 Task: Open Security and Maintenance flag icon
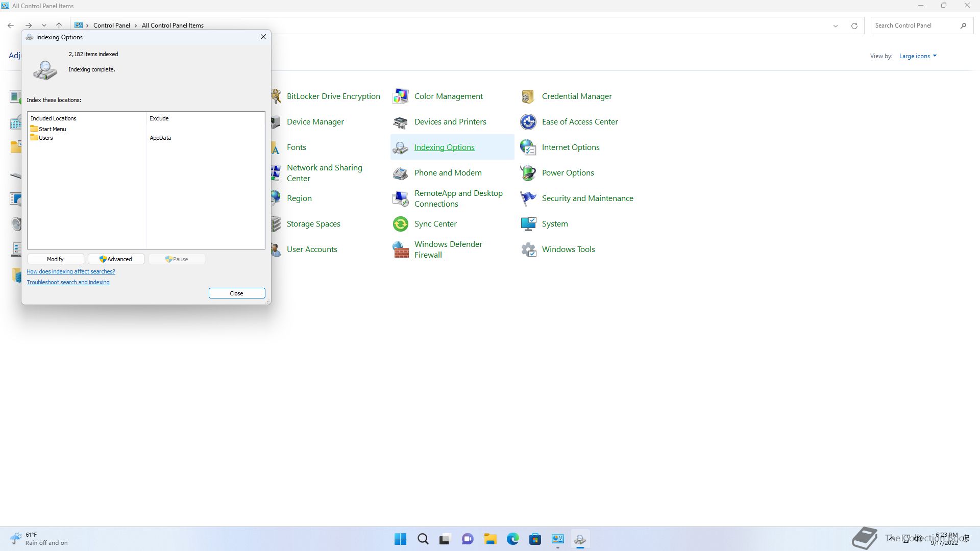(x=528, y=198)
